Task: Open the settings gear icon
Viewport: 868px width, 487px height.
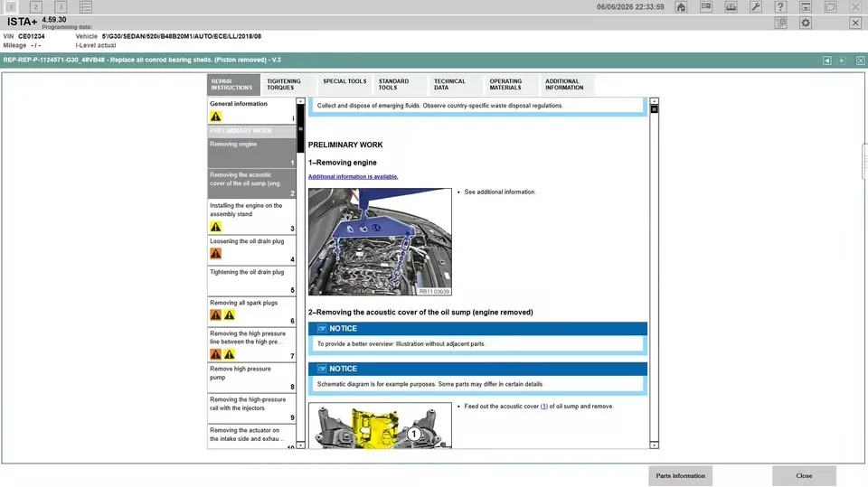Action: (x=806, y=23)
